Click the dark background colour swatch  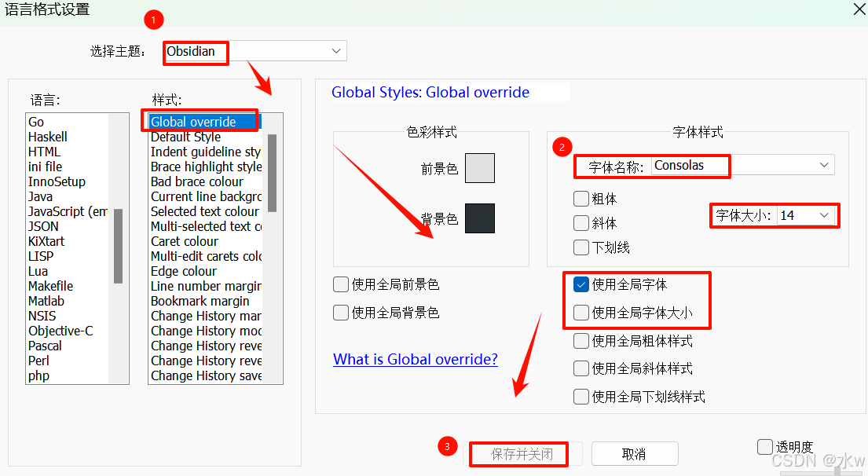coord(479,218)
